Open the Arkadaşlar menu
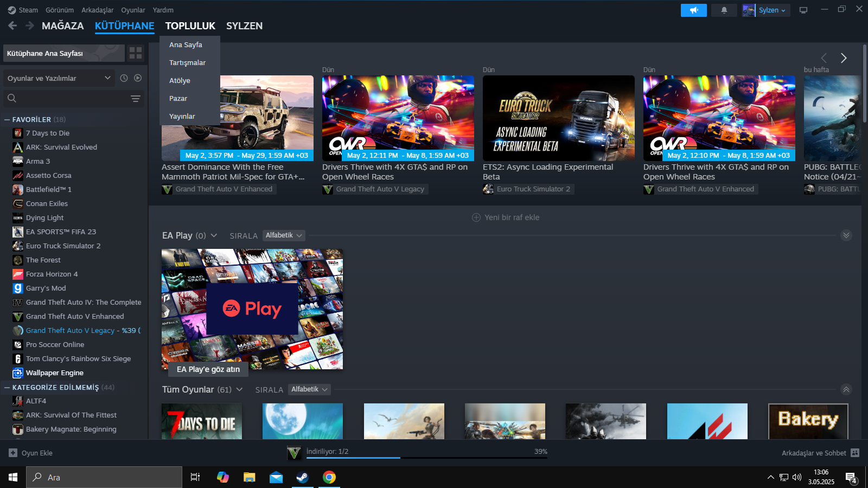Viewport: 868px width, 488px height. pyautogui.click(x=98, y=10)
